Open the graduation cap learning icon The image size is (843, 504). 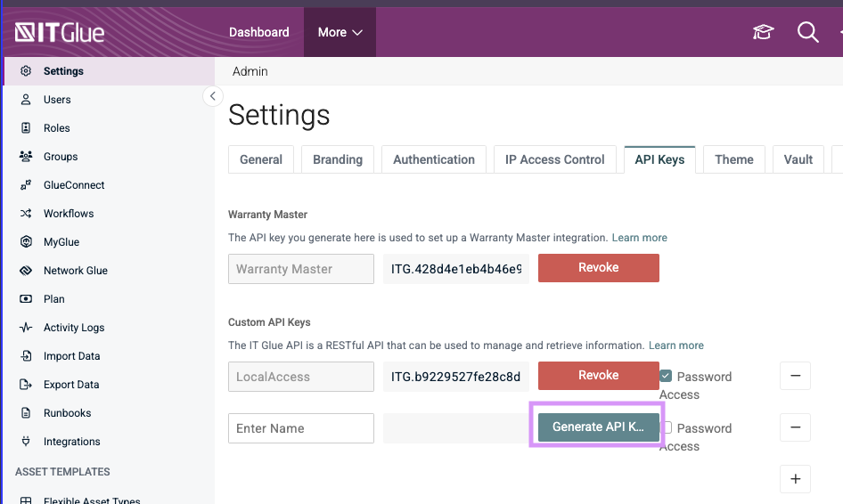pyautogui.click(x=764, y=33)
